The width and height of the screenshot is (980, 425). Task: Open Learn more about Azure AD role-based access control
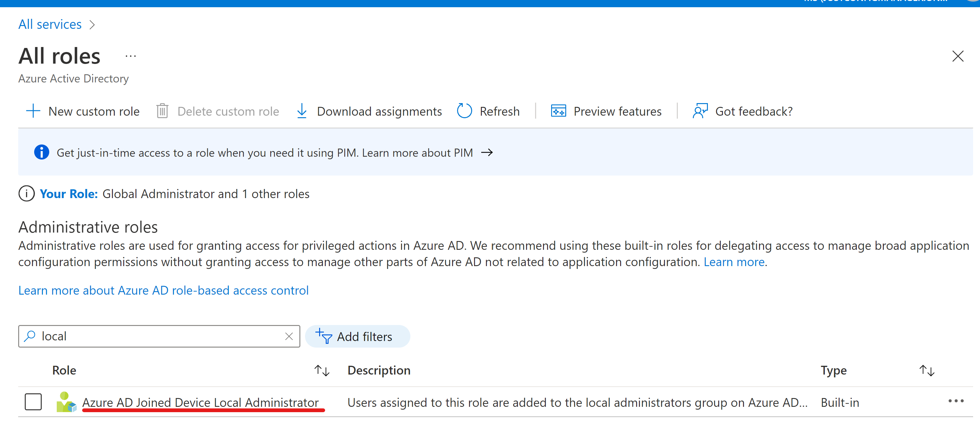[163, 290]
